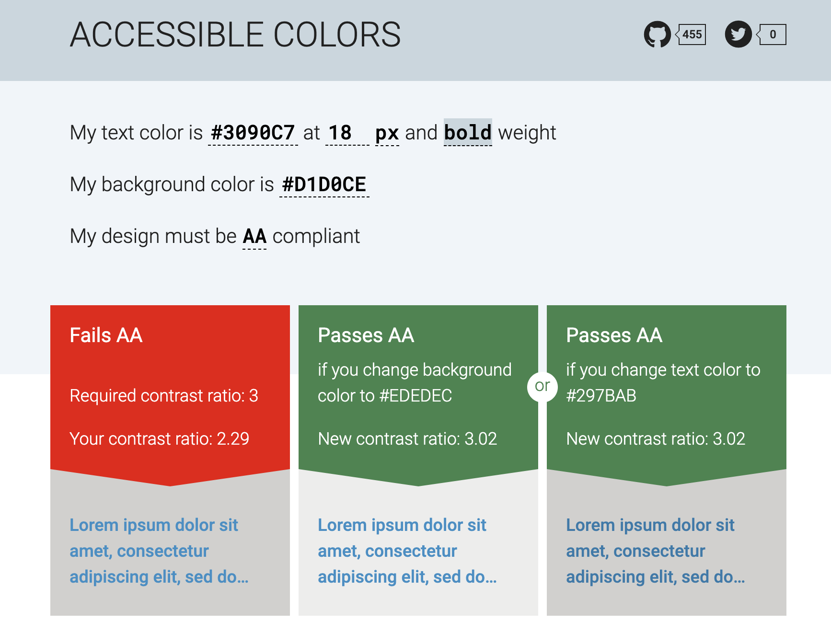831x644 pixels.
Task: Open the AA compliance level dropdown
Action: (x=254, y=236)
